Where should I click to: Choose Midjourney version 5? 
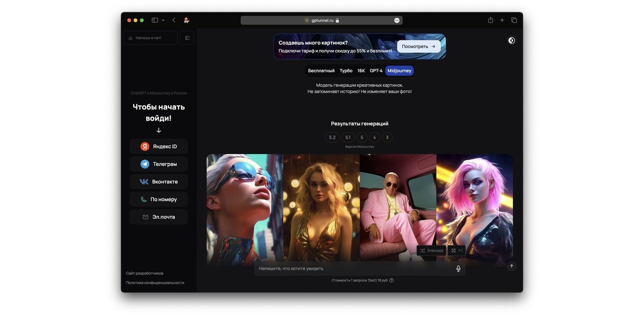[362, 137]
